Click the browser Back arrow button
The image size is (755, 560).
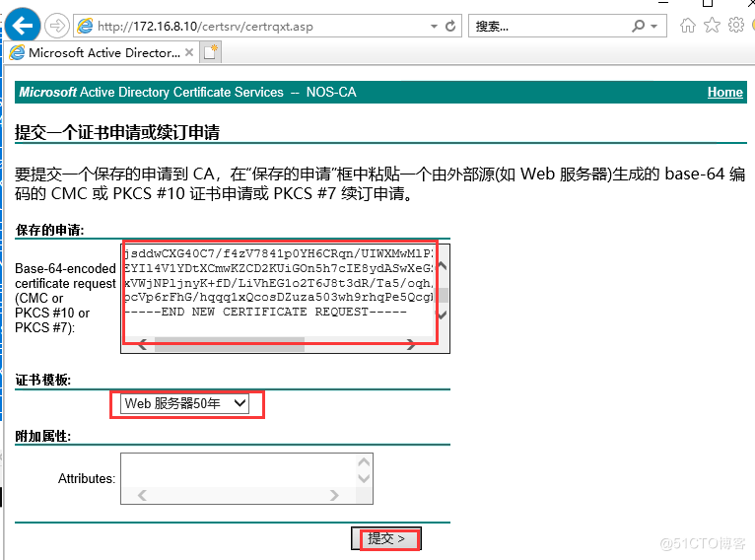(x=22, y=25)
